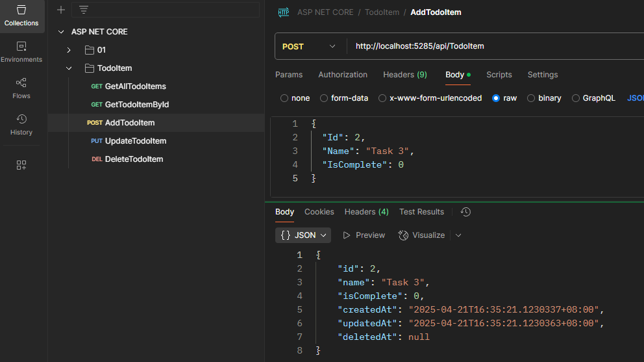Click the Preview response button
Image resolution: width=644 pixels, height=362 pixels.
(364, 235)
